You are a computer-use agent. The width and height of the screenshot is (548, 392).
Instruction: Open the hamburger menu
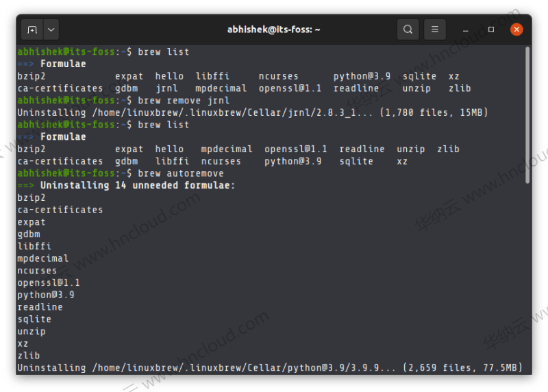(x=435, y=29)
